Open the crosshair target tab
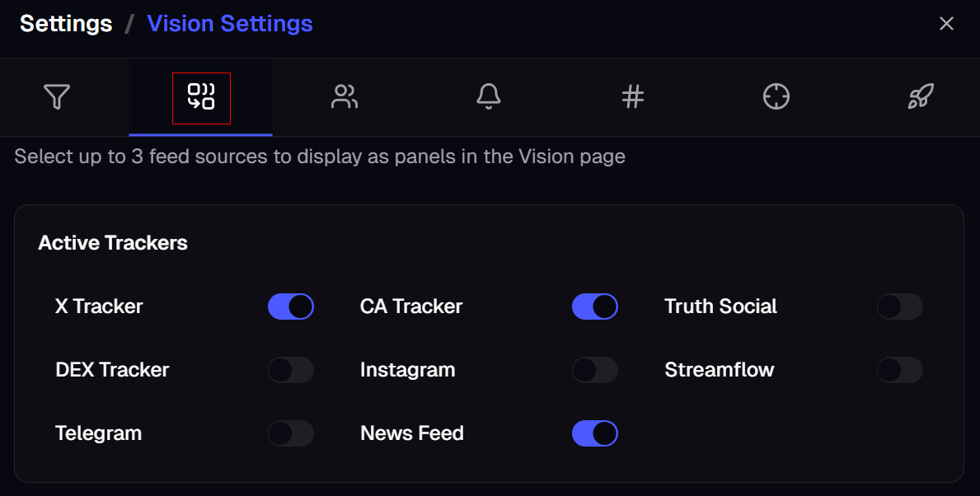Image resolution: width=980 pixels, height=496 pixels. pos(776,97)
